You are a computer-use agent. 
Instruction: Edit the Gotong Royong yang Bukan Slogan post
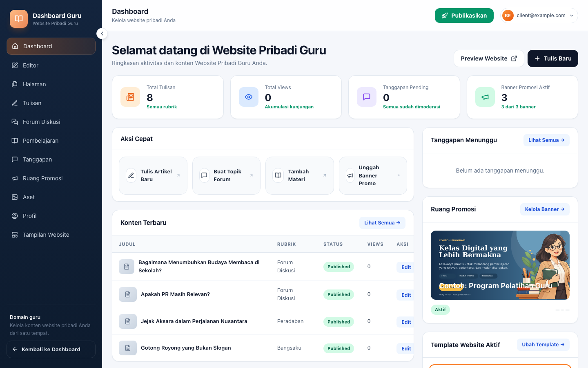(406, 348)
